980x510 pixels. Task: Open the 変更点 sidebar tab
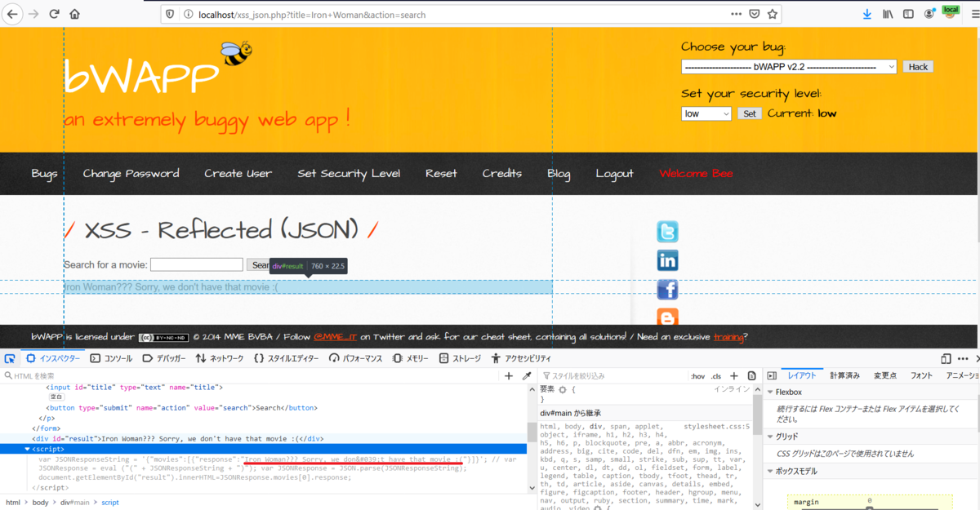pyautogui.click(x=884, y=375)
